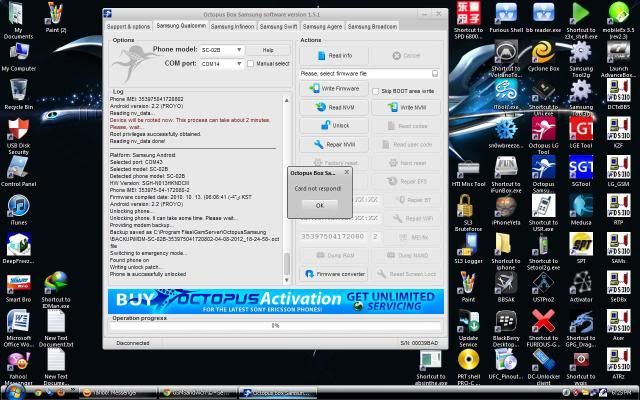Click the Repair NVM button
This screenshot has height=400, width=640.
334,144
